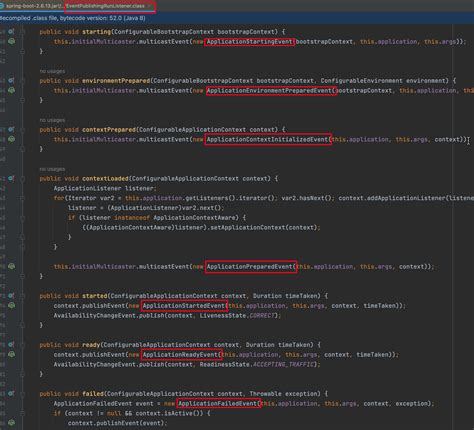This screenshot has width=474, height=430.
Task: Click the failed method name
Action: click(x=93, y=394)
